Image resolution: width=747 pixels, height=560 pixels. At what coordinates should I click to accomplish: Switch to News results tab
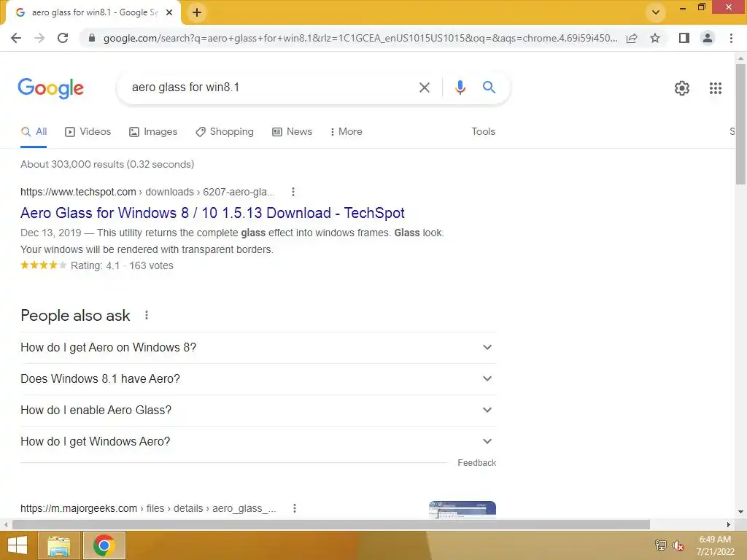point(292,132)
